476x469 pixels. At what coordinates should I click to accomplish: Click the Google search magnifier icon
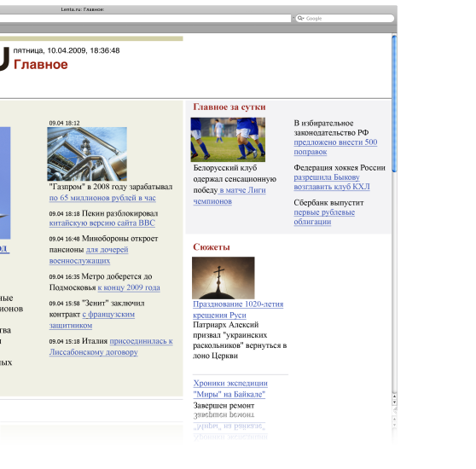(300, 18)
